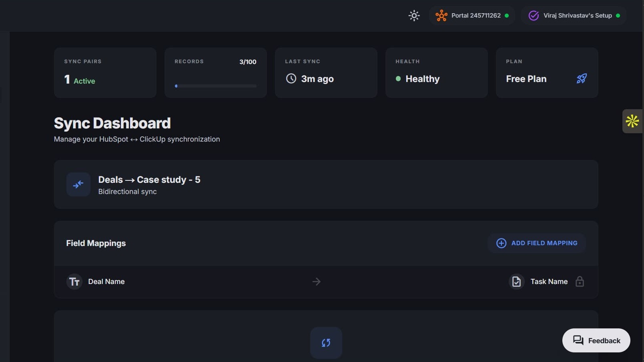Click the chat bubbles icon in Feedback
The height and width of the screenshot is (362, 644).
tap(578, 340)
